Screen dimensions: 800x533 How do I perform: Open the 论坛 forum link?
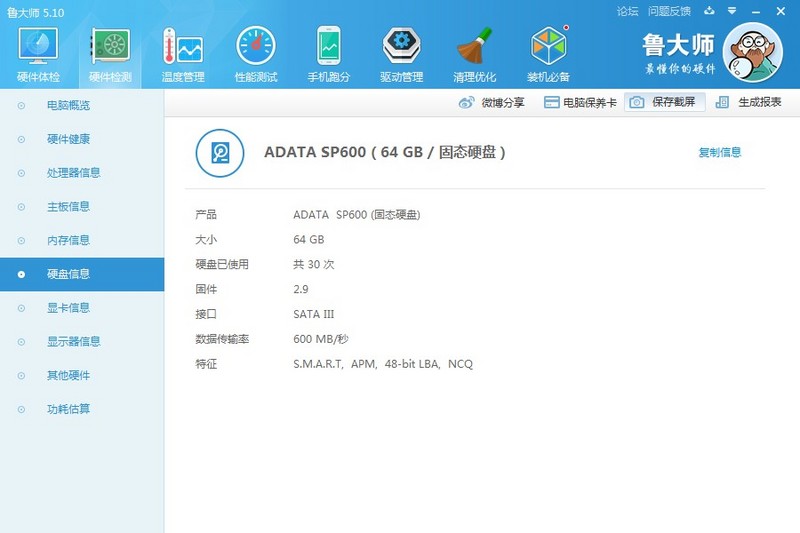(627, 11)
